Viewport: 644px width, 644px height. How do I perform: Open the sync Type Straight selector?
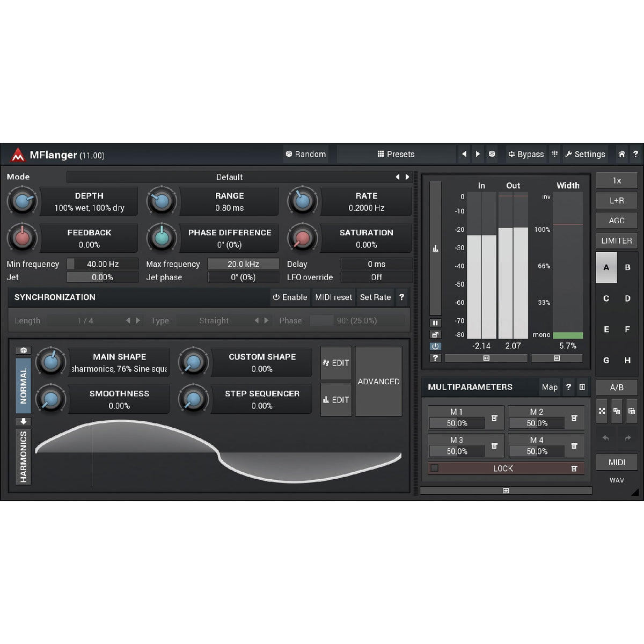224,320
